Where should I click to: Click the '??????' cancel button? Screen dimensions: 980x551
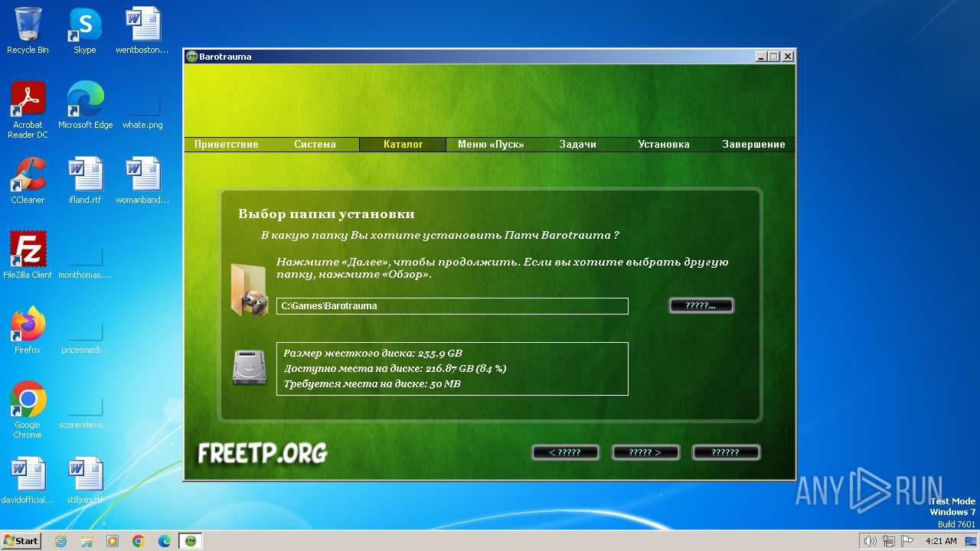click(726, 452)
